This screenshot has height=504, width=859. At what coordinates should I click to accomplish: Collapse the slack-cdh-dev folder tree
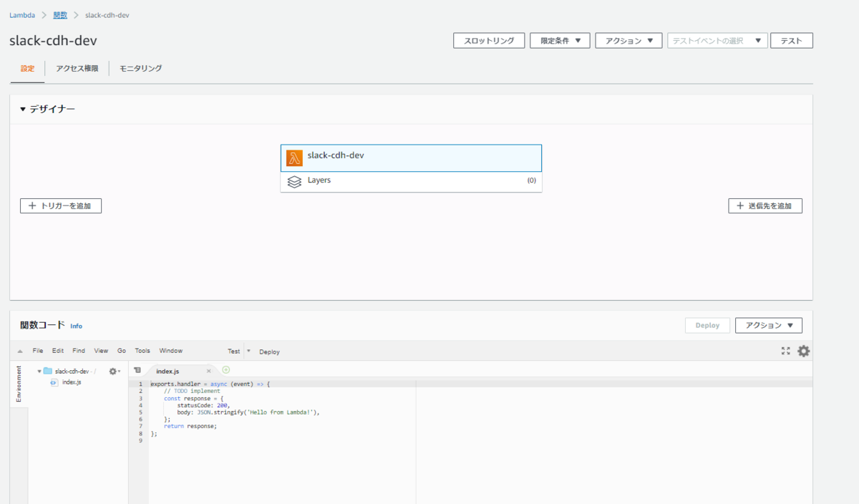[x=39, y=372]
